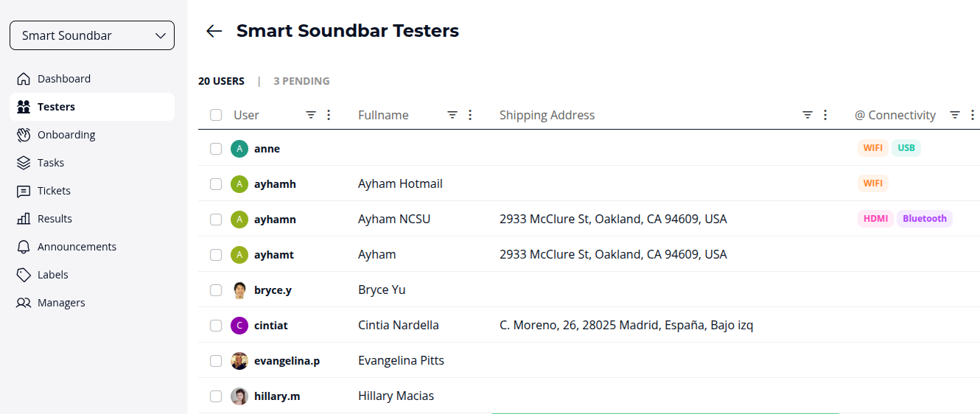Open Connectivity column three-dot menu
Viewport: 980px width, 414px height.
[x=973, y=115]
